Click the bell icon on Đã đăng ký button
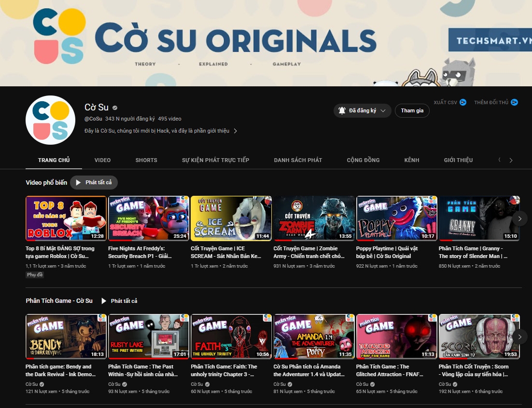The image size is (532, 408). 342,110
